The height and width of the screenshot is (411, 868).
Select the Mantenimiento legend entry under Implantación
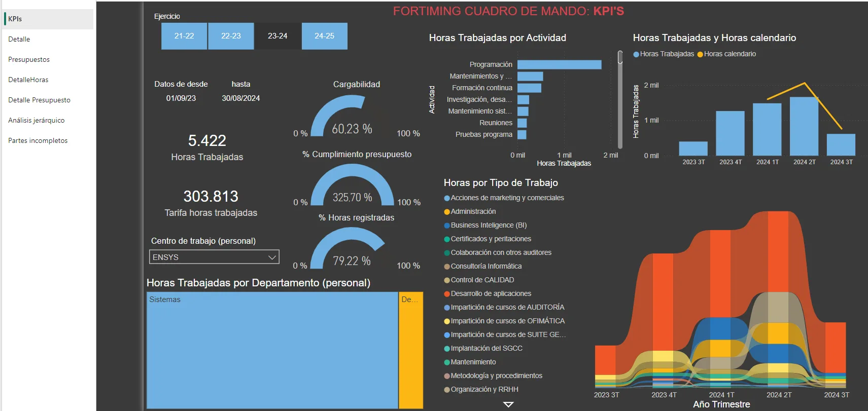pos(470,362)
